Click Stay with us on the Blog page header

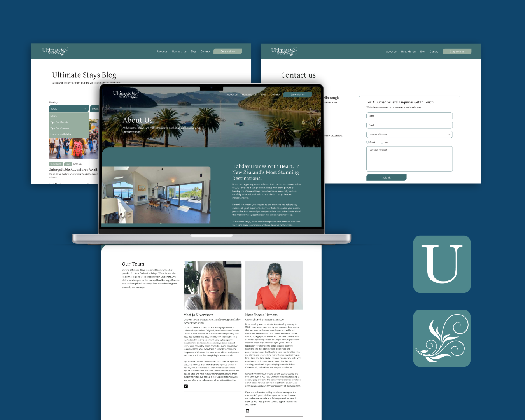click(228, 51)
